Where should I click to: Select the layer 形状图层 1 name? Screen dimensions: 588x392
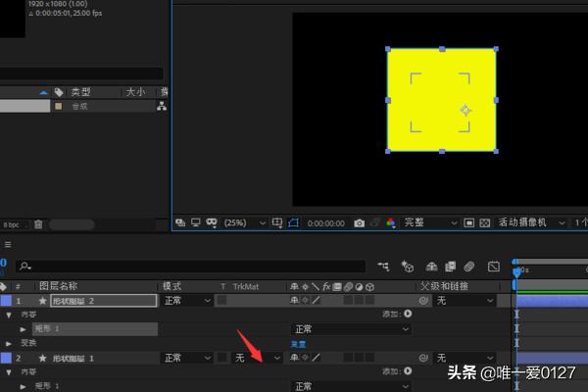(x=73, y=359)
